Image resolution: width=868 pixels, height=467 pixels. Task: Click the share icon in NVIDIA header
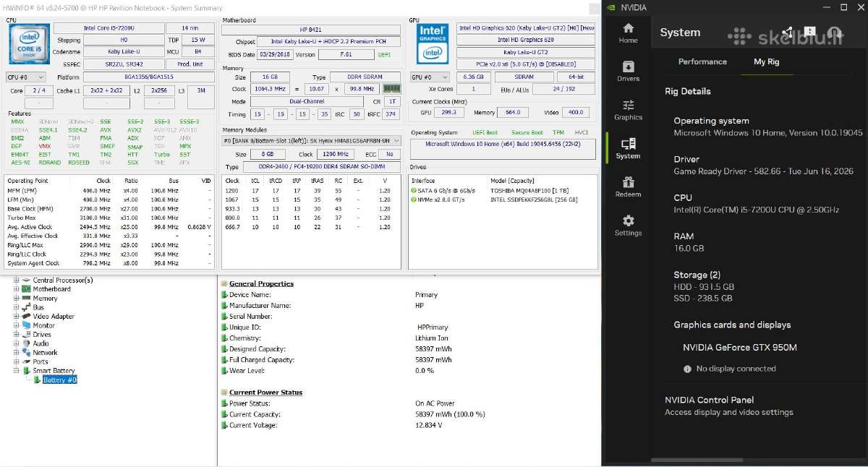pyautogui.click(x=788, y=33)
